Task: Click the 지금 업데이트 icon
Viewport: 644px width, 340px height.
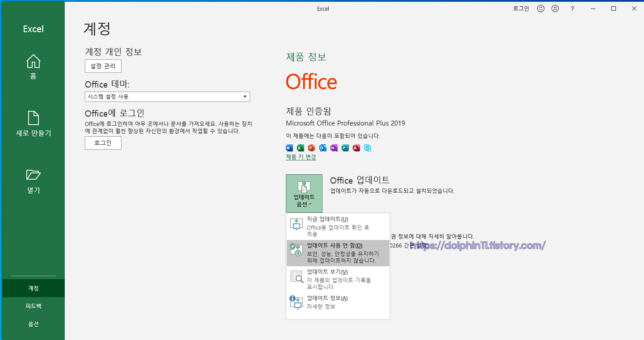Action: (297, 224)
